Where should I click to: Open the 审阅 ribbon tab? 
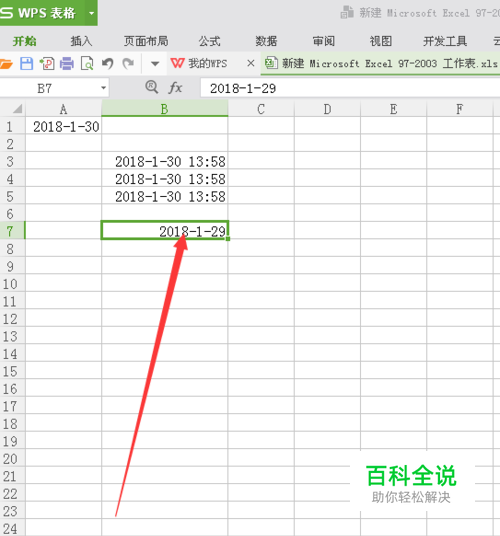point(324,41)
